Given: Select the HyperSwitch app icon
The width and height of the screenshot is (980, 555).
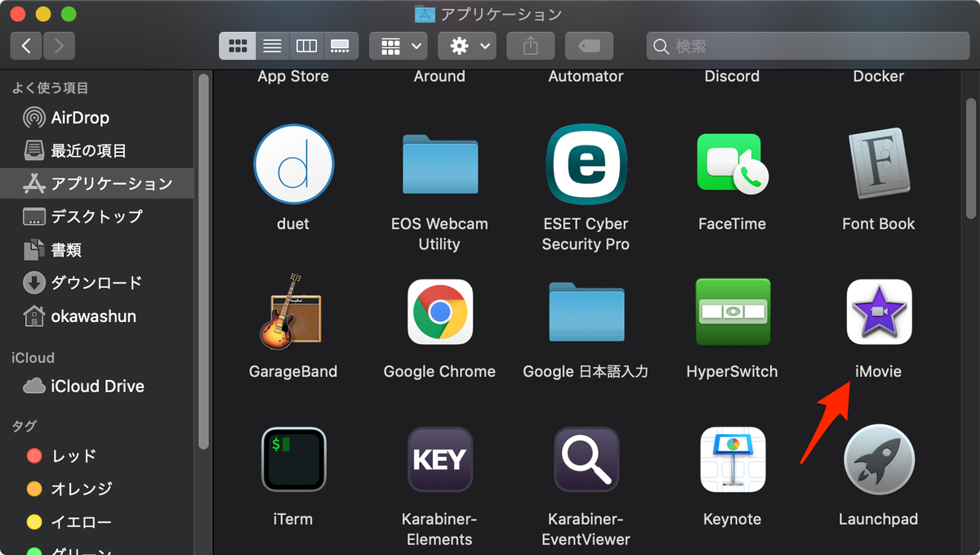Looking at the screenshot, I should (x=732, y=311).
